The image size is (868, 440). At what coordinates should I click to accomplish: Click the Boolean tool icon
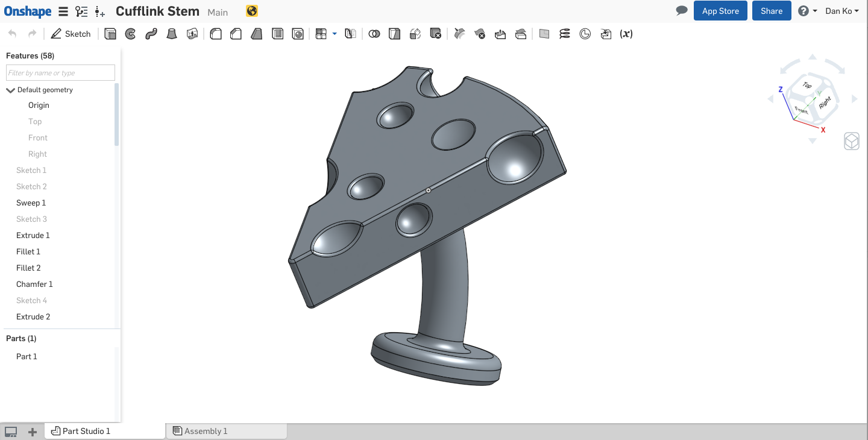374,34
